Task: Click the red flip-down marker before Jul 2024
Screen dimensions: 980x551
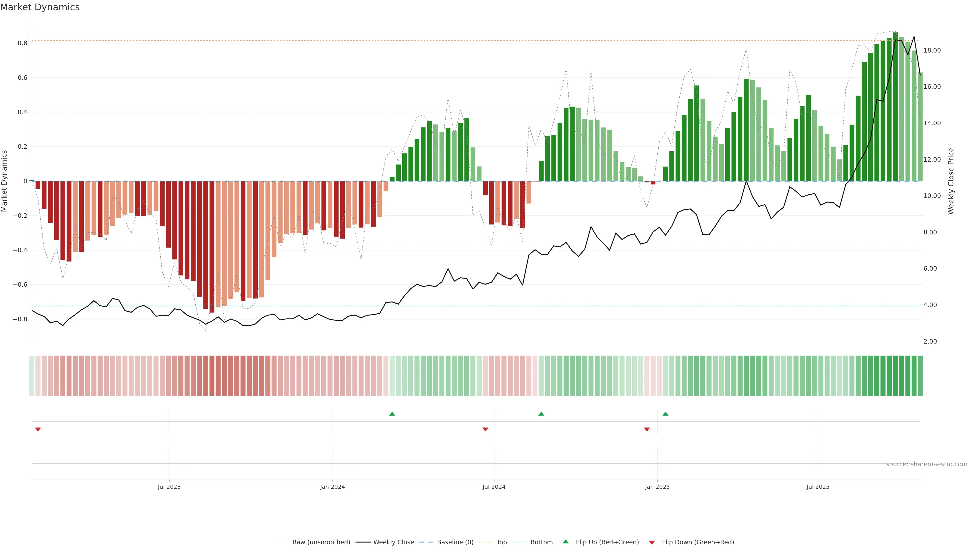Action: point(485,429)
